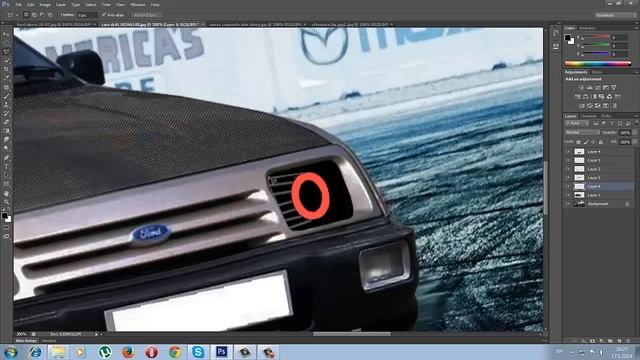Open the collapsed History panel icon
Viewport: 640px width, 360px height.
(x=556, y=34)
